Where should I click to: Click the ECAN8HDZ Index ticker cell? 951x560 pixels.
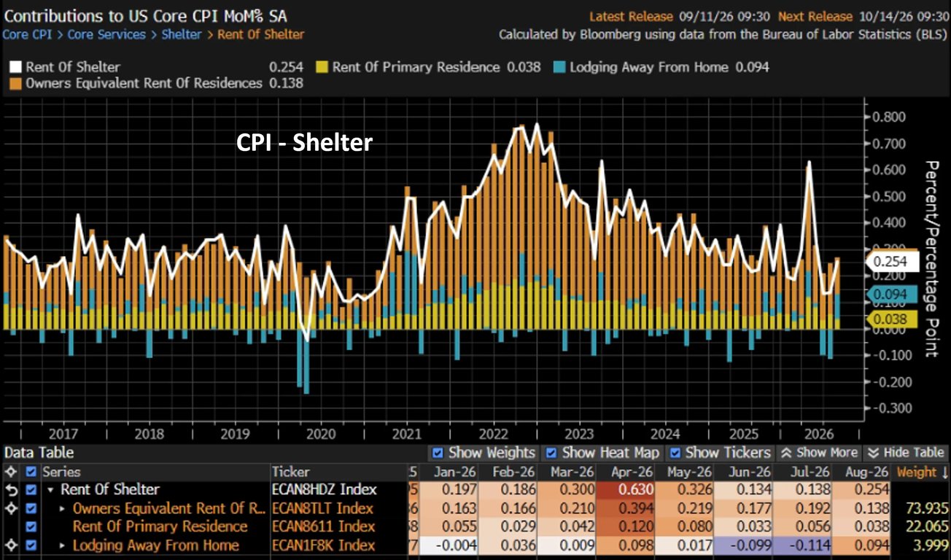click(324, 490)
